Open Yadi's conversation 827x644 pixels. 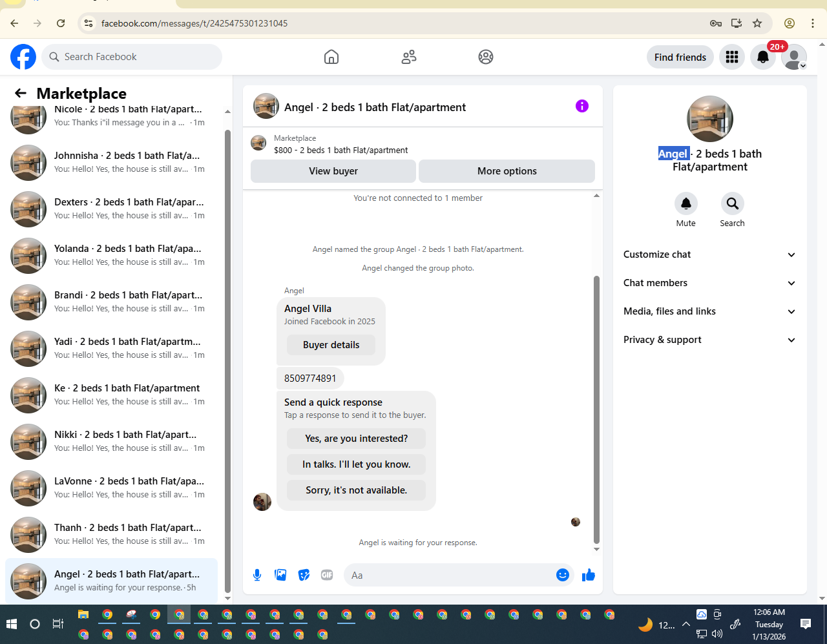(x=111, y=349)
